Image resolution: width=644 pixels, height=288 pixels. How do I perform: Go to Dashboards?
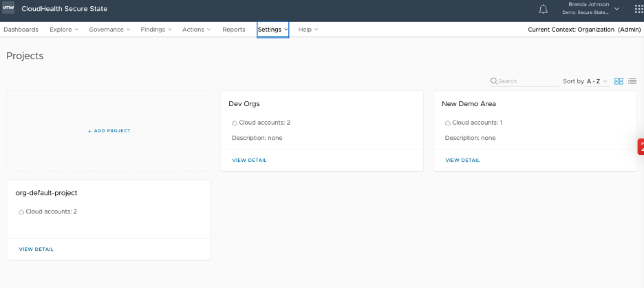point(21,30)
